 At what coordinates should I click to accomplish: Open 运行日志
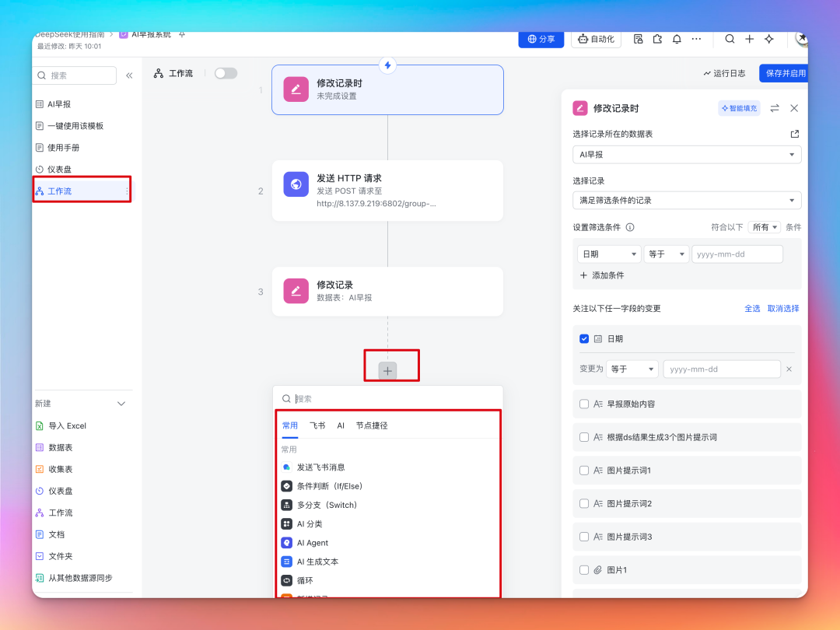[x=724, y=73]
